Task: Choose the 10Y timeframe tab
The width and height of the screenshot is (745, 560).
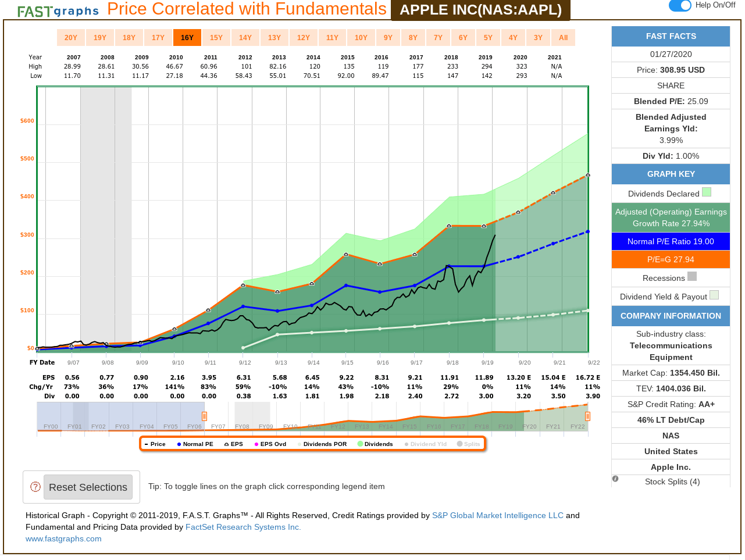Action: (361, 38)
